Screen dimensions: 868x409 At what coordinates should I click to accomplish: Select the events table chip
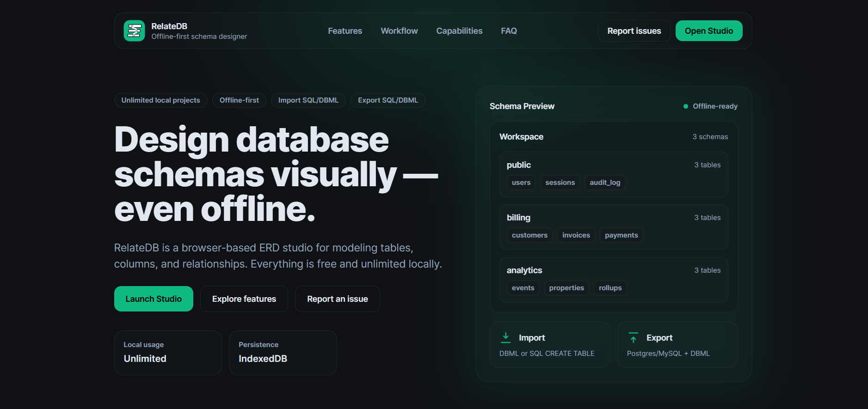click(x=523, y=288)
